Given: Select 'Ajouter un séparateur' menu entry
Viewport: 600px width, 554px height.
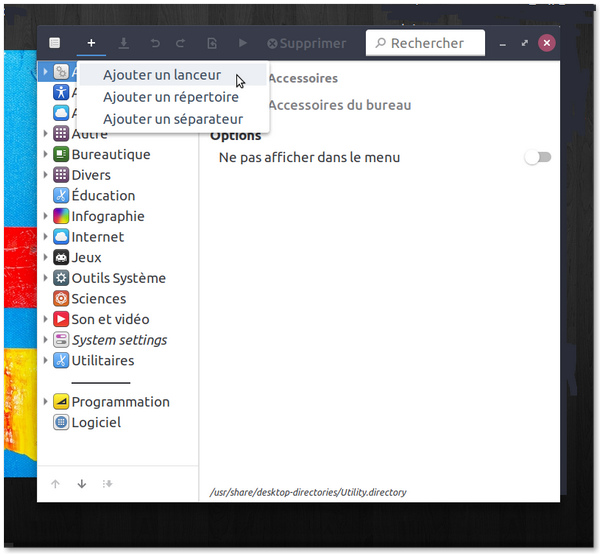Looking at the screenshot, I should [x=172, y=119].
